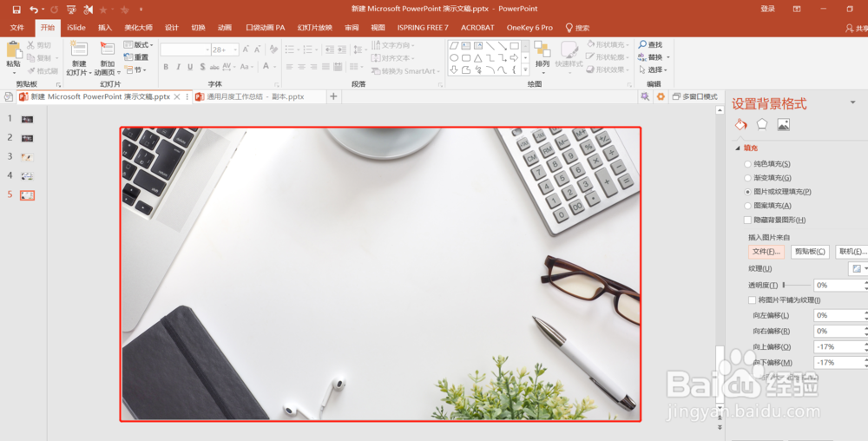Click the Replace (替换) button
The width and height of the screenshot is (868, 441).
point(654,57)
